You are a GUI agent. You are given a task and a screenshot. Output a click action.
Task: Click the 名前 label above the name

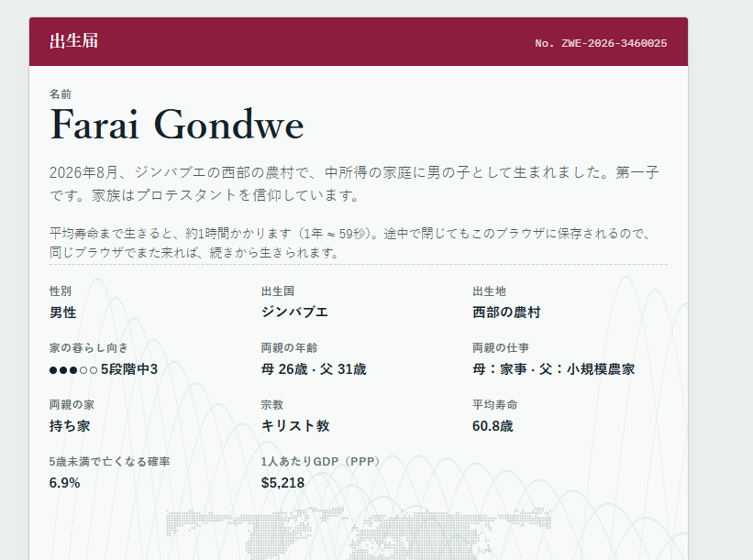pyautogui.click(x=61, y=94)
